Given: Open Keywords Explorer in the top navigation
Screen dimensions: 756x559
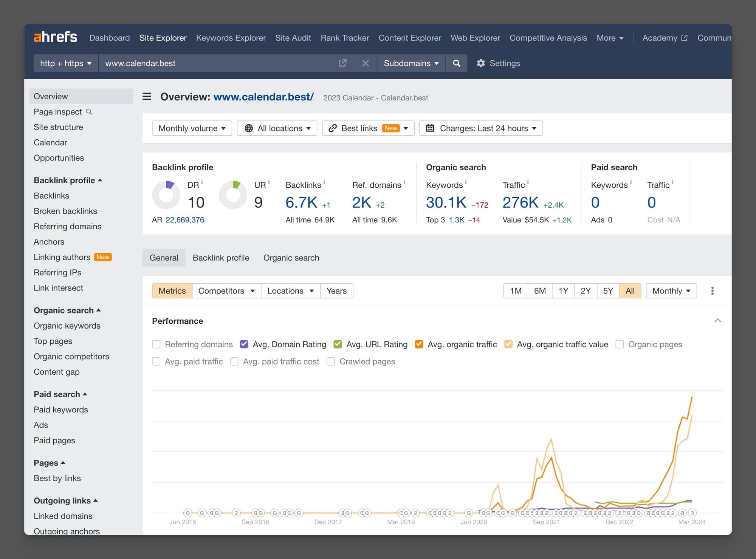Looking at the screenshot, I should (231, 38).
